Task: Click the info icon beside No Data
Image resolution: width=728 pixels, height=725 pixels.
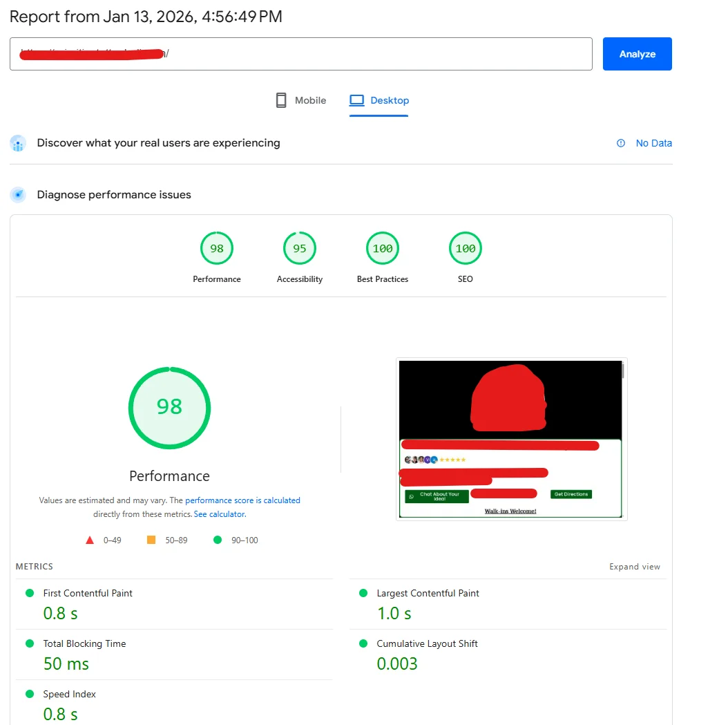Action: (620, 143)
